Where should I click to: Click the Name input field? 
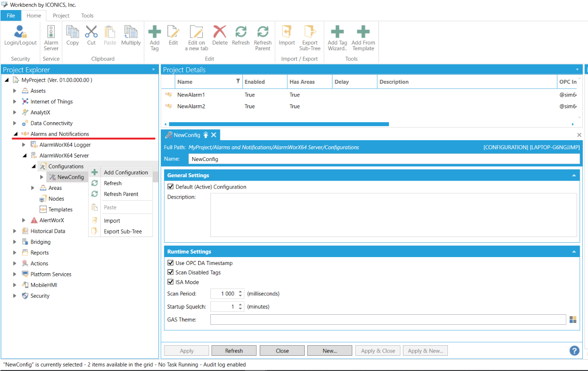(384, 159)
